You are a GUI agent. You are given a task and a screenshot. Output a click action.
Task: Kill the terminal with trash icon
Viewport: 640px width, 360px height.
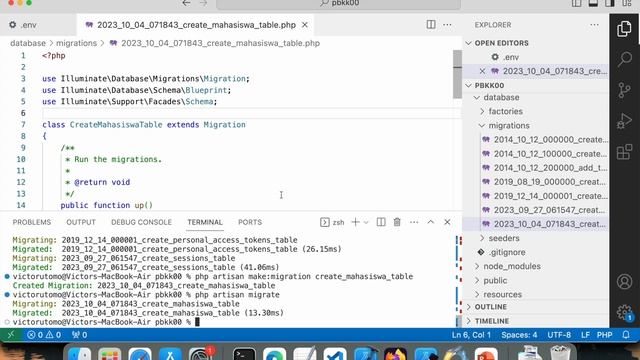[397, 222]
